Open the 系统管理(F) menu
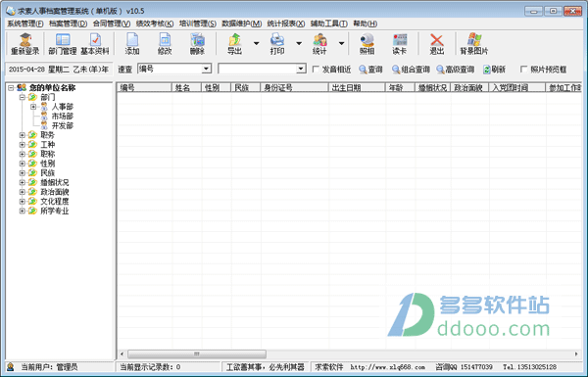588x377 pixels. click(x=25, y=24)
